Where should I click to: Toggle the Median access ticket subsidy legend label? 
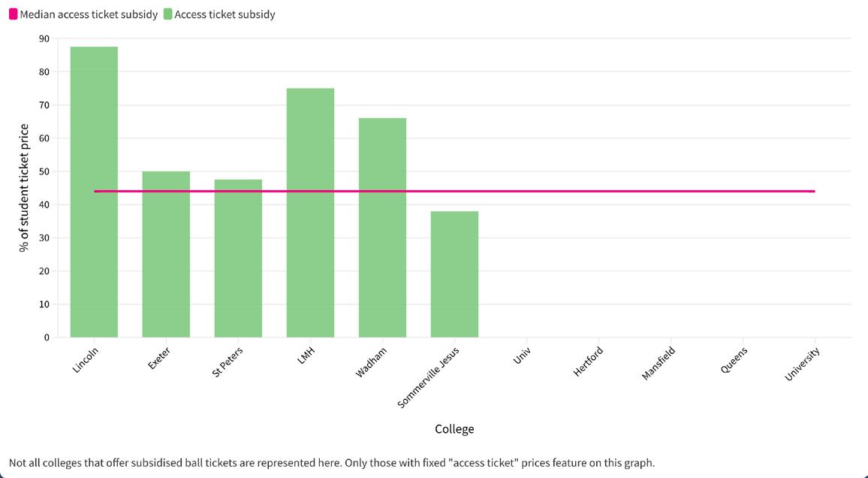[x=89, y=14]
